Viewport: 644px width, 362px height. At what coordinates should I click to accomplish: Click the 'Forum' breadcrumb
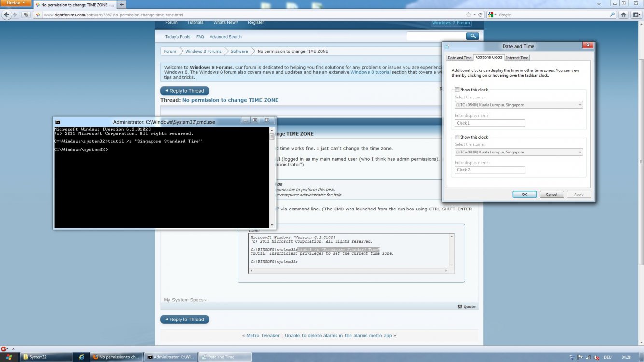(x=170, y=51)
